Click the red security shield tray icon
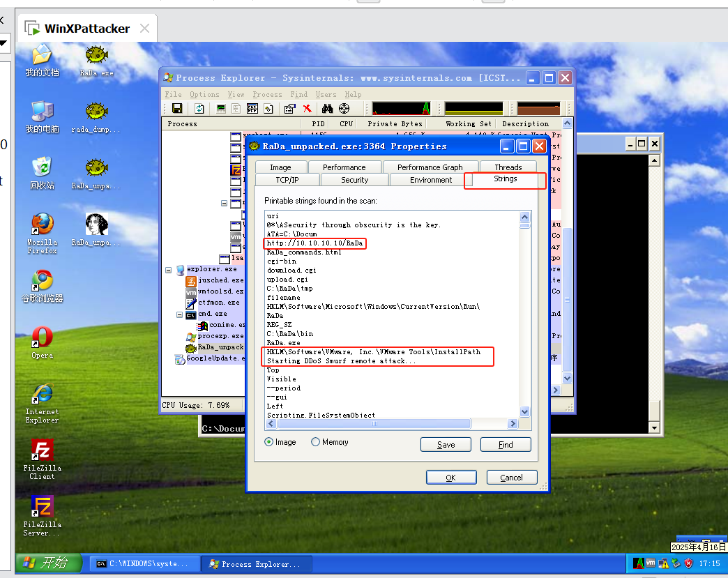 688,563
